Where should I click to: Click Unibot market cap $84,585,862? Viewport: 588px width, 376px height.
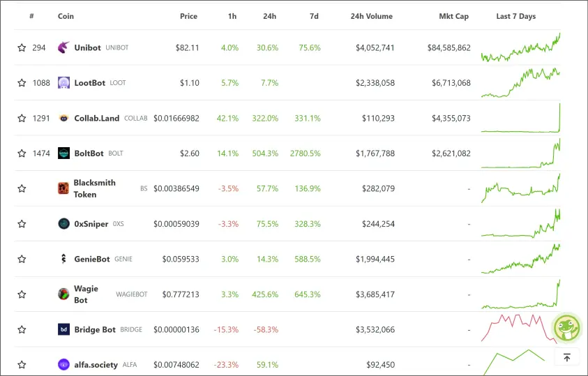pos(449,47)
